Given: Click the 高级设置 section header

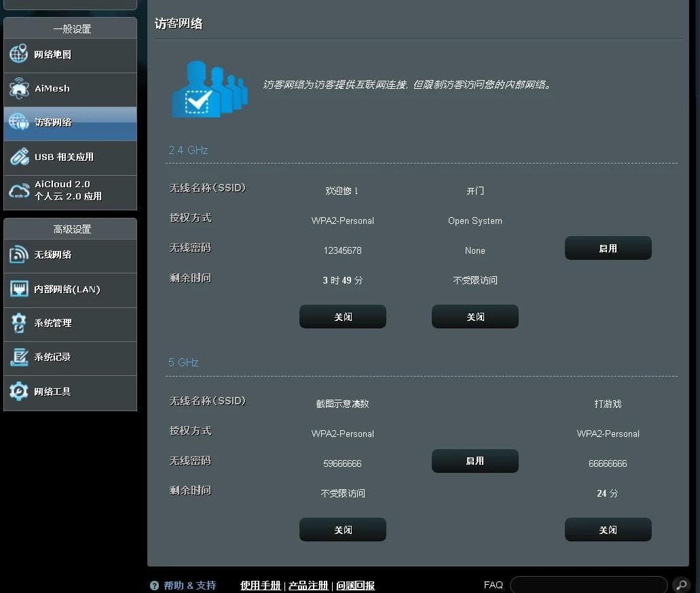Looking at the screenshot, I should (x=72, y=229).
